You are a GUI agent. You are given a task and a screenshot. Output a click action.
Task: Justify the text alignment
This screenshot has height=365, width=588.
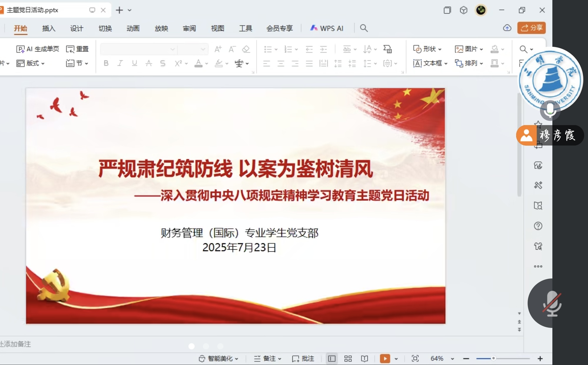click(309, 63)
